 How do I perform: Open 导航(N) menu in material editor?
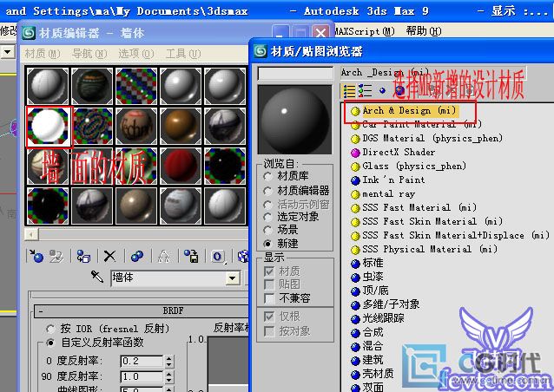tap(89, 54)
